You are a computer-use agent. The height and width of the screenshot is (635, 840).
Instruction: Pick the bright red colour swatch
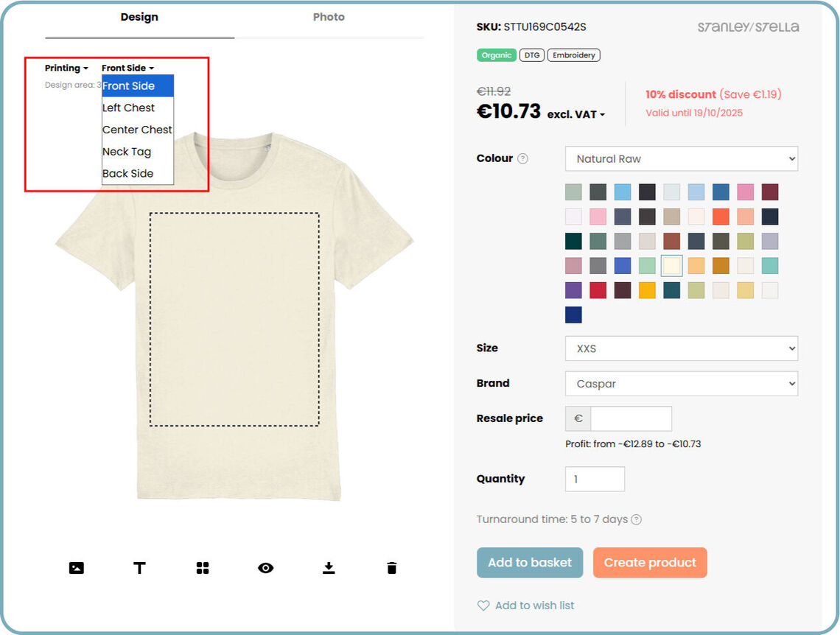[598, 290]
